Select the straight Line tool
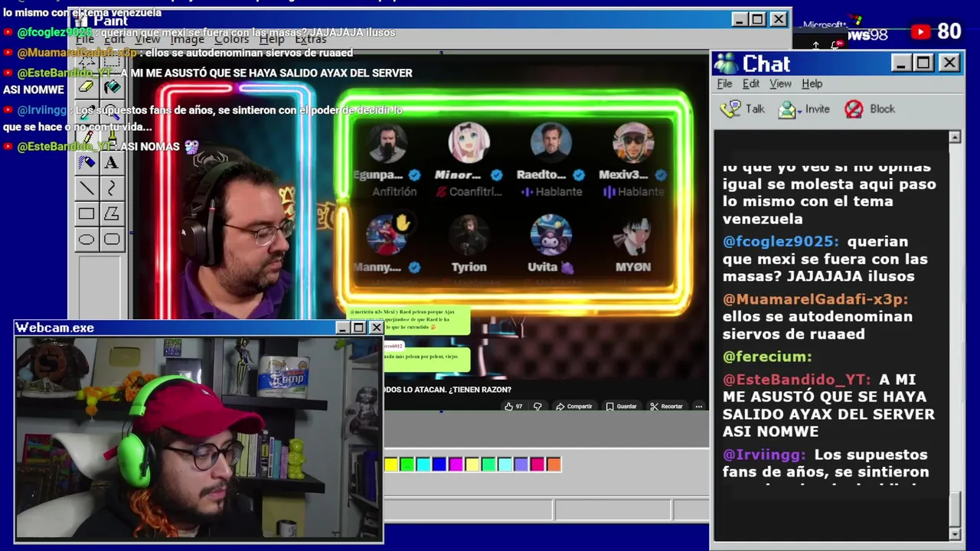980x551 pixels. [87, 188]
